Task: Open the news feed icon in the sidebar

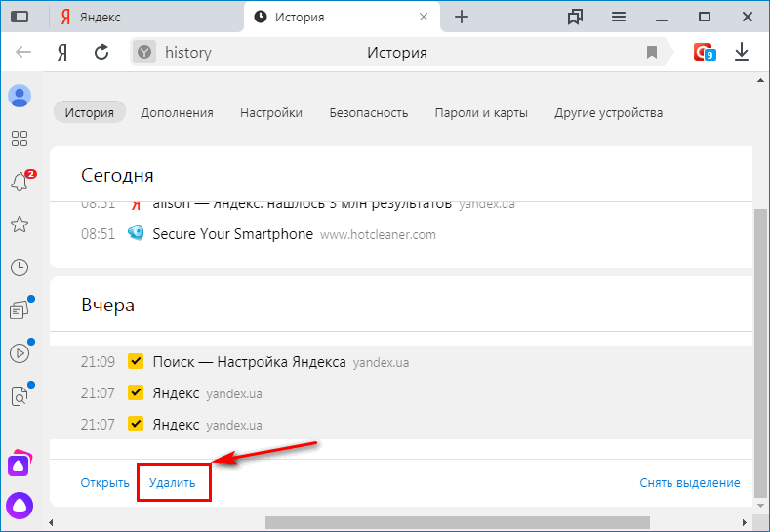Action: (x=20, y=310)
